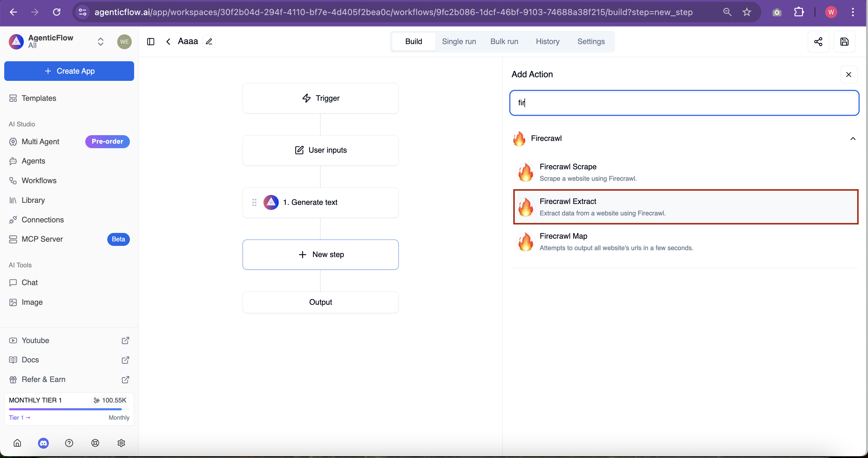868x458 pixels.
Task: Collapse the Firecrawl group chevron
Action: point(853,138)
